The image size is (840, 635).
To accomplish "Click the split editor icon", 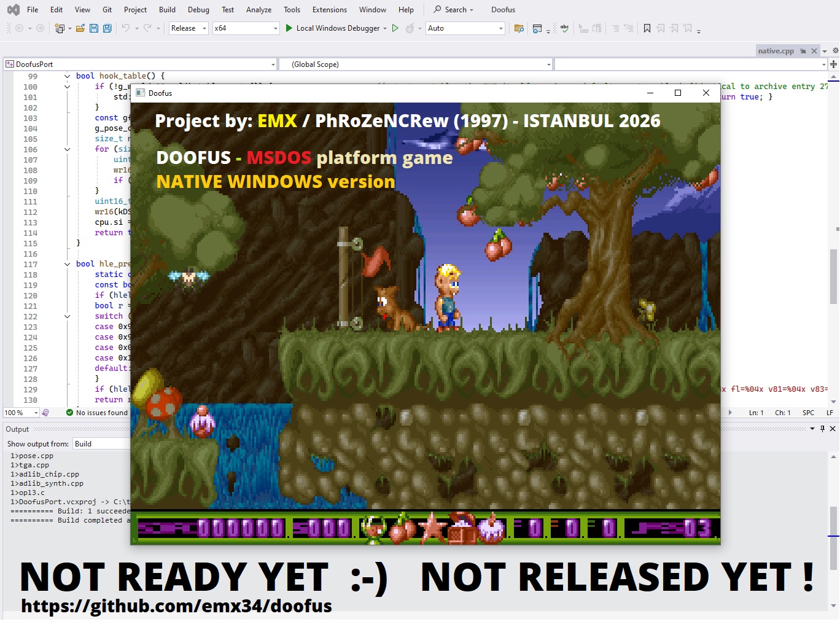I will pos(833,64).
